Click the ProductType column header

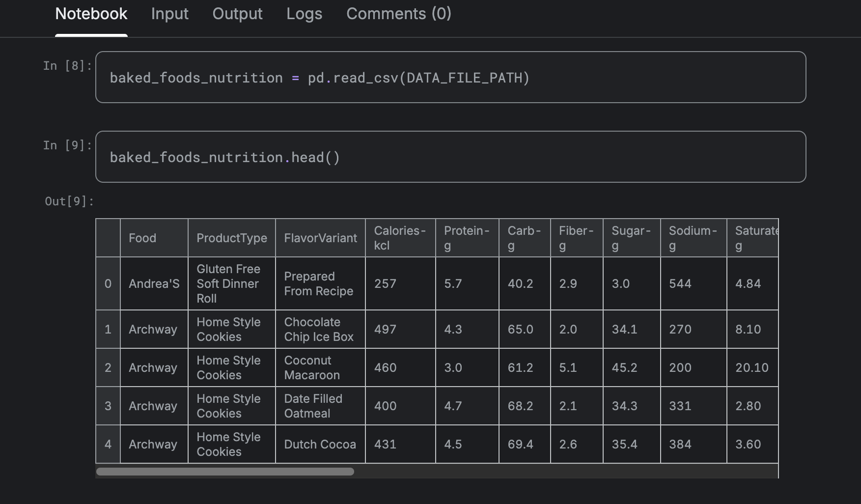(232, 238)
